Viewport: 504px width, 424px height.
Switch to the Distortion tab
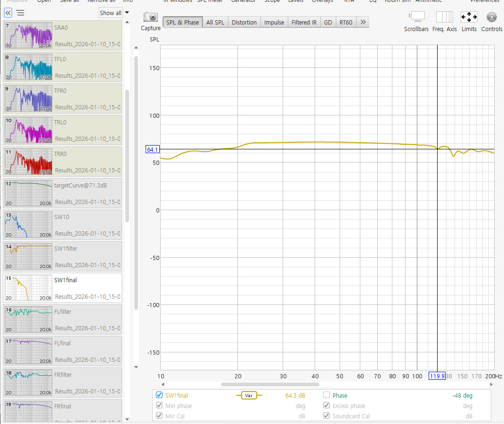(244, 22)
